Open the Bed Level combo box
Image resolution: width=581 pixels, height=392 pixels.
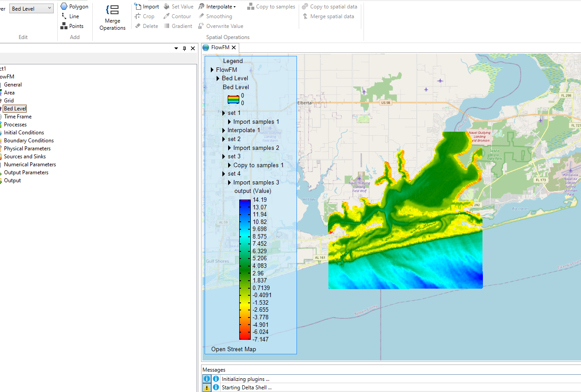32,8
